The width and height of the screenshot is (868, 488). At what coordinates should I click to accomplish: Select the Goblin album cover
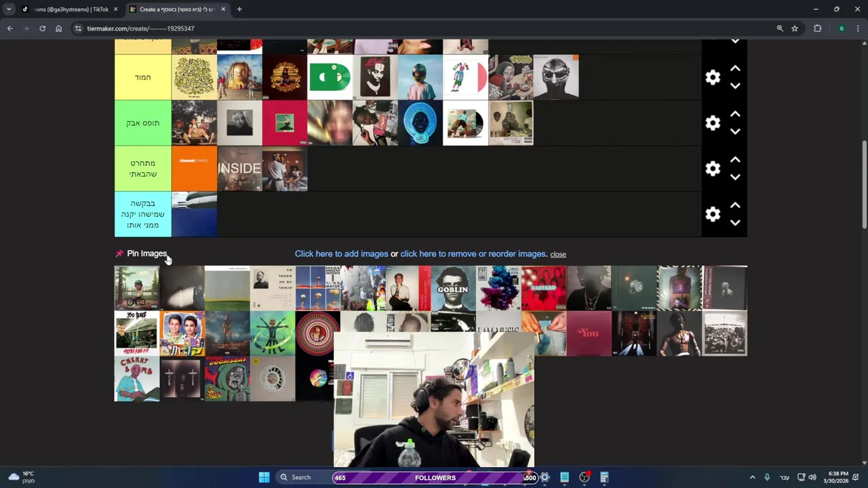click(453, 288)
